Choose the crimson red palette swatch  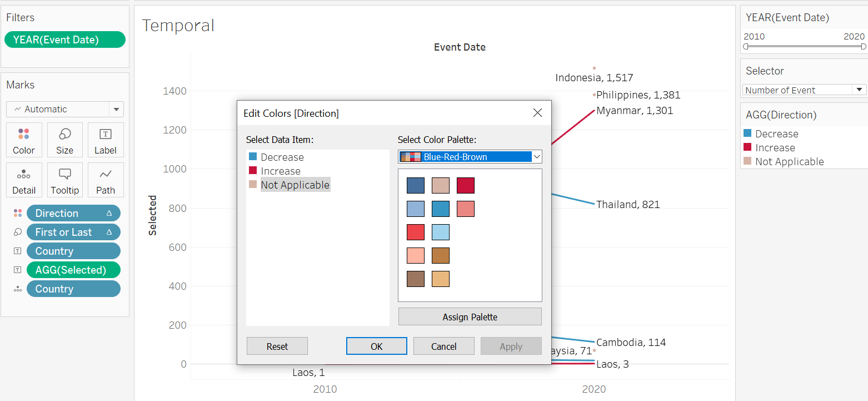pos(466,185)
